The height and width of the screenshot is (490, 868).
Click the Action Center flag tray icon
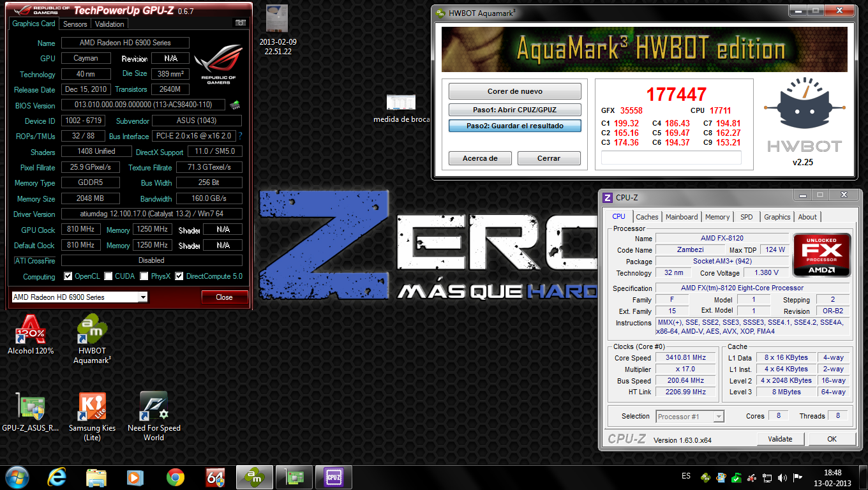tap(797, 477)
